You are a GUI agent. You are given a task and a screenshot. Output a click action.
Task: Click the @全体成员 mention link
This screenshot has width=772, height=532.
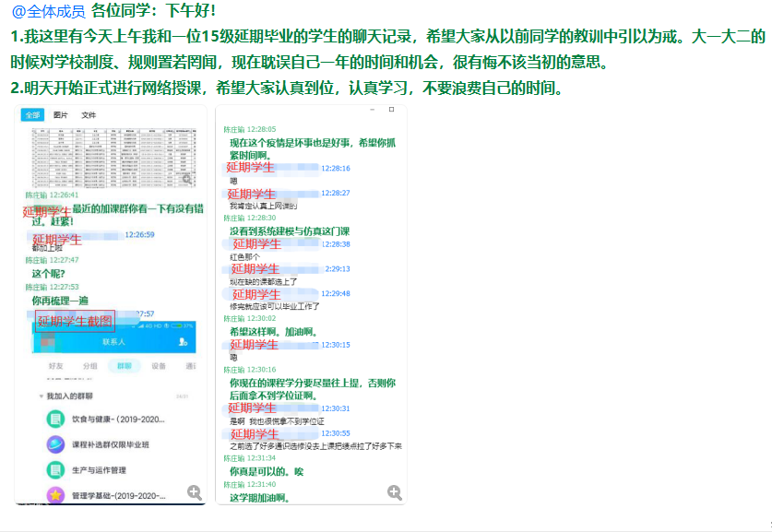point(48,11)
